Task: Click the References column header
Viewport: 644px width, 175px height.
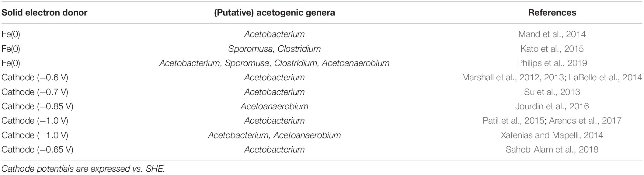Action: pos(552,12)
